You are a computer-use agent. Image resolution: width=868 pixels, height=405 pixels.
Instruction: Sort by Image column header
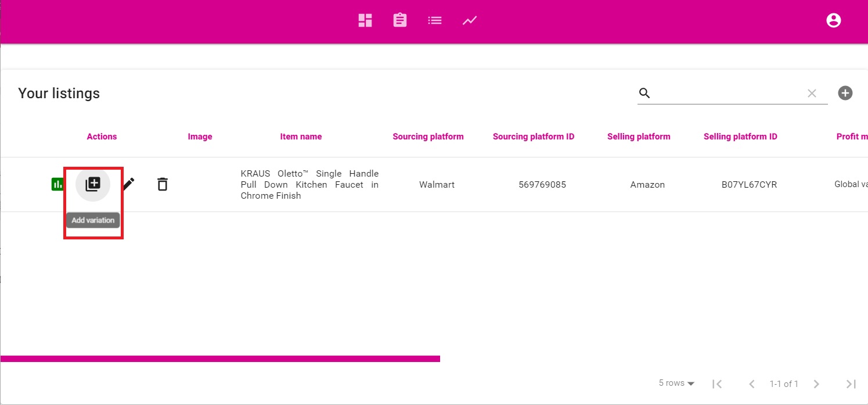coord(200,137)
